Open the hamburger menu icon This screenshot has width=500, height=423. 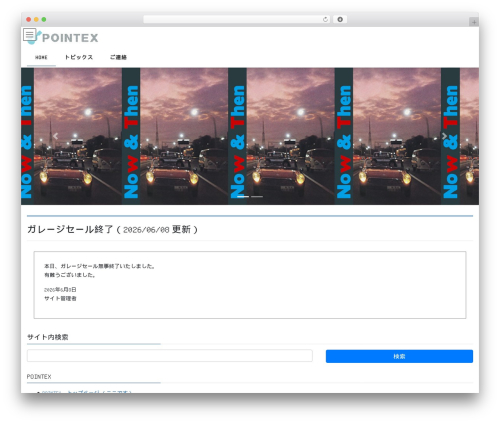(x=29, y=34)
